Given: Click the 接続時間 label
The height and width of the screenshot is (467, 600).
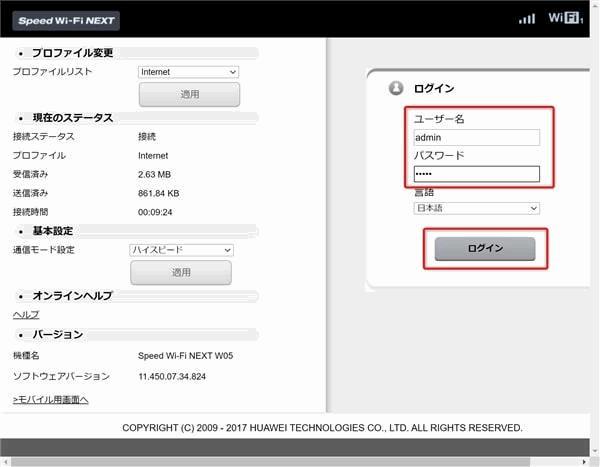Looking at the screenshot, I should click(x=31, y=212).
